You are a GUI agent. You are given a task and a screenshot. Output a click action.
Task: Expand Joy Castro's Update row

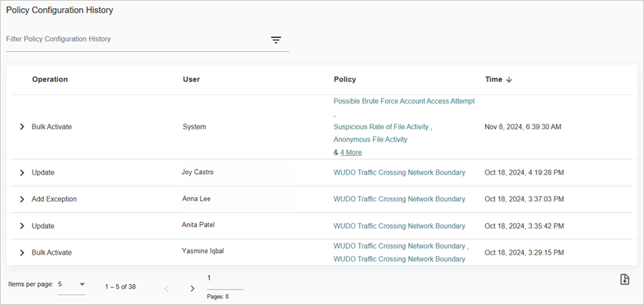[x=22, y=173]
